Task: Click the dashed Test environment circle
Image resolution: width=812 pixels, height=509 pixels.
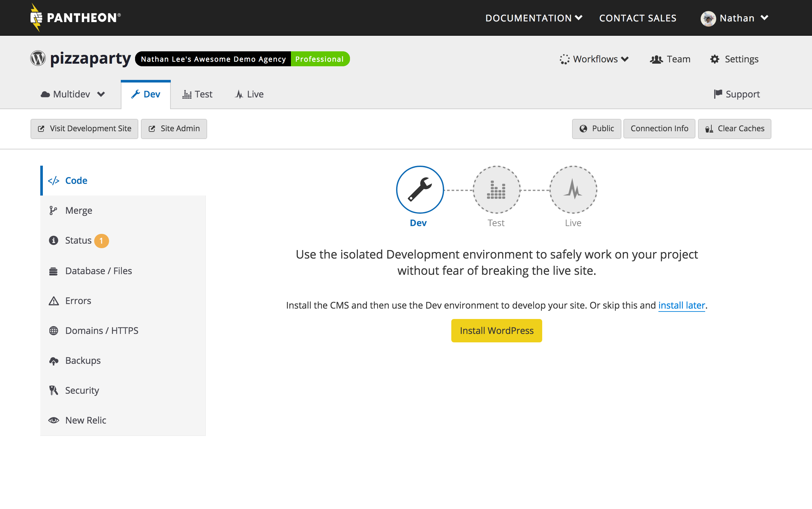Action: pyautogui.click(x=496, y=189)
